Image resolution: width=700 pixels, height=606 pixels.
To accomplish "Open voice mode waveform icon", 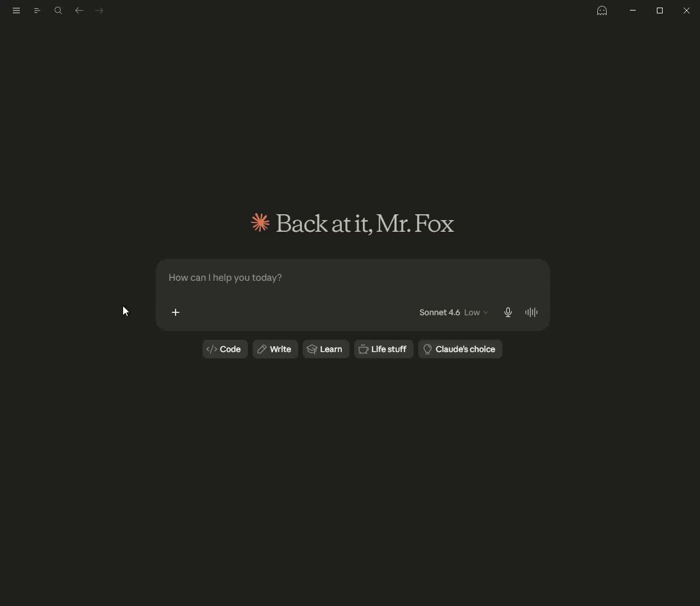I will pyautogui.click(x=531, y=312).
